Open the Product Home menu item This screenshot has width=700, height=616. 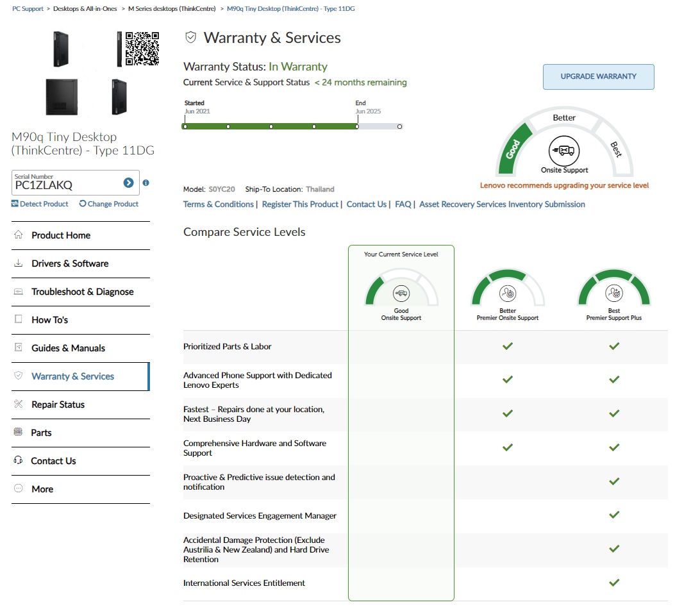pyautogui.click(x=61, y=235)
